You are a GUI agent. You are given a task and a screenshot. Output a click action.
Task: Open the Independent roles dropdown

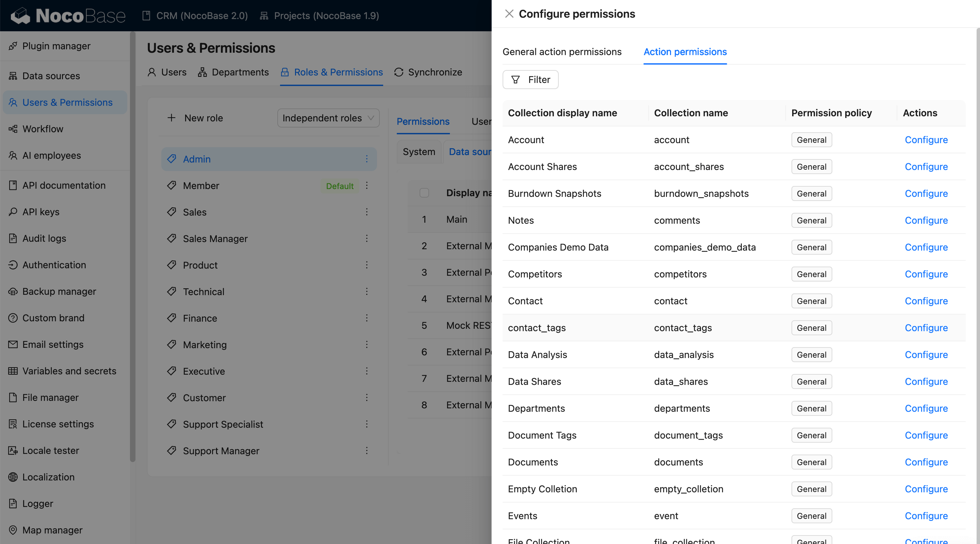coord(328,118)
